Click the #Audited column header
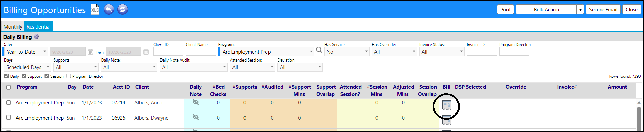The width and height of the screenshot is (644, 132). coord(272,87)
